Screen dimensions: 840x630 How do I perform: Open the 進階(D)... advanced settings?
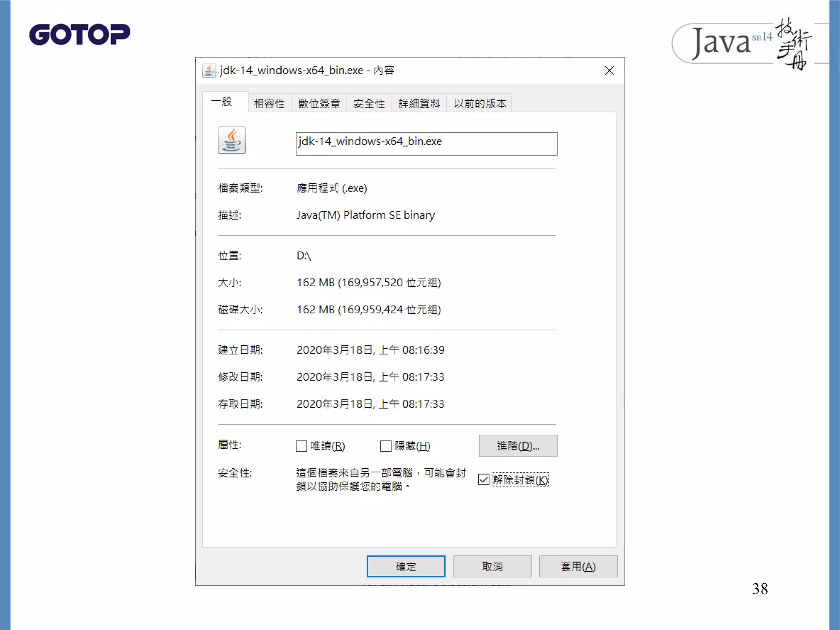[x=518, y=446]
